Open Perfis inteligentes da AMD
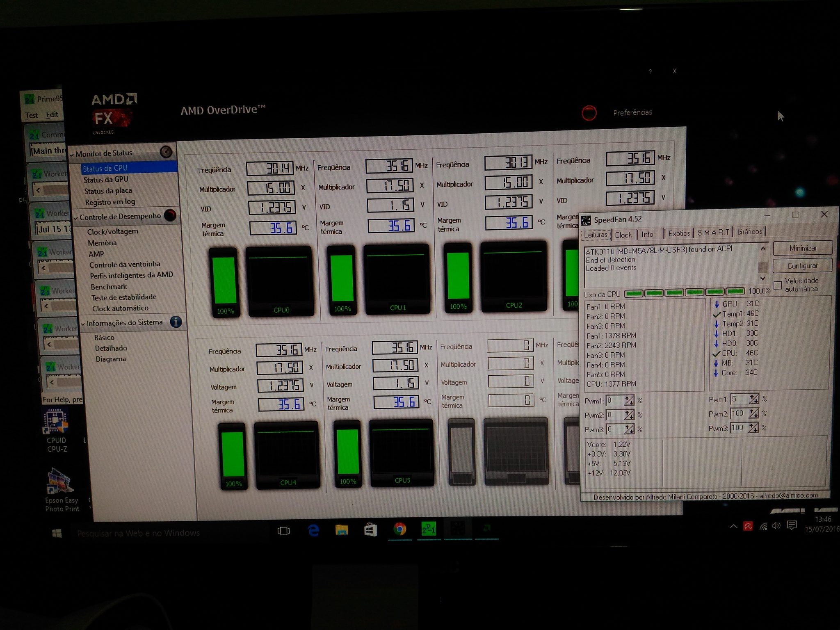Viewport: 840px width, 630px height. [x=131, y=275]
